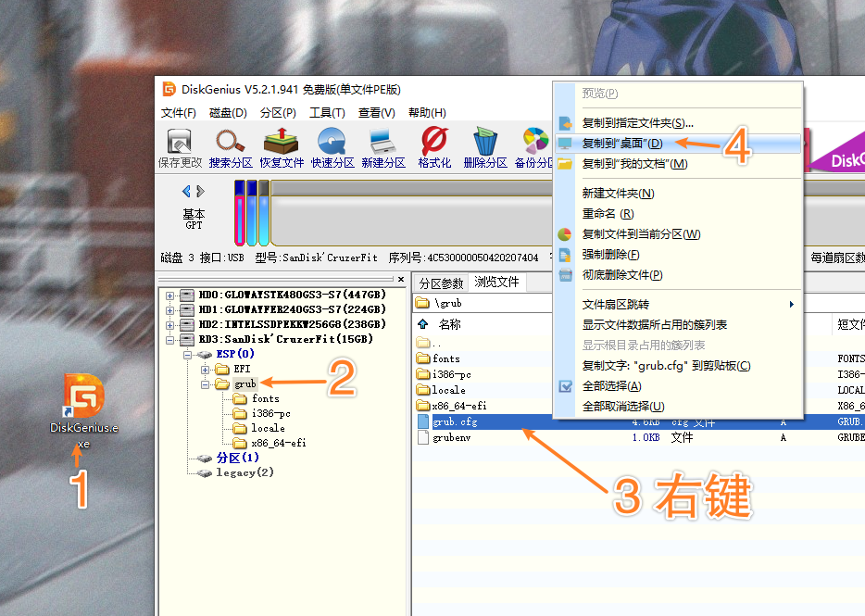
Task: Select the x86_64-efi subfolder in the tree
Action: click(279, 443)
